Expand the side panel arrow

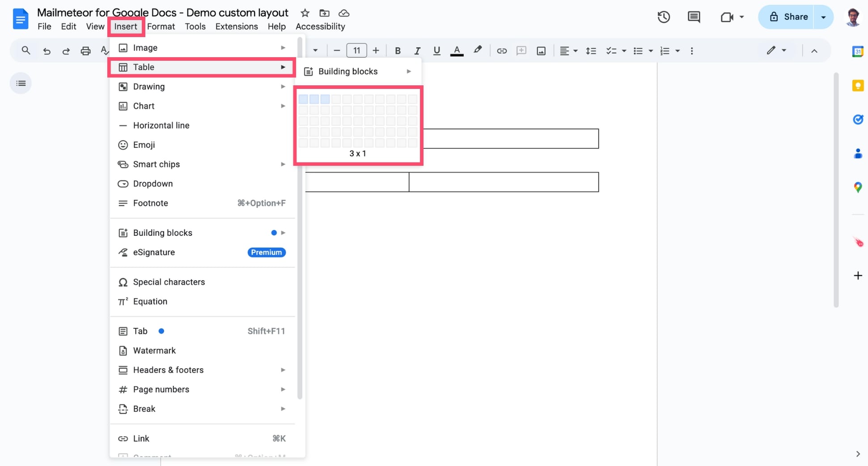858,454
